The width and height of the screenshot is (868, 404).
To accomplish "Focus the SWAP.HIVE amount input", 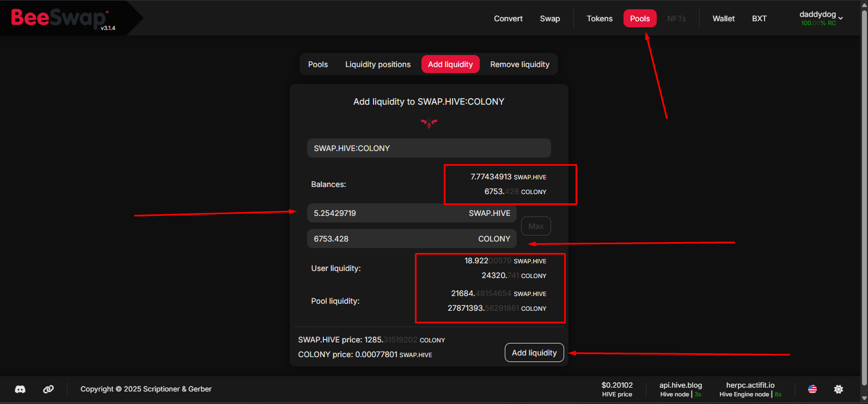I will (x=412, y=213).
